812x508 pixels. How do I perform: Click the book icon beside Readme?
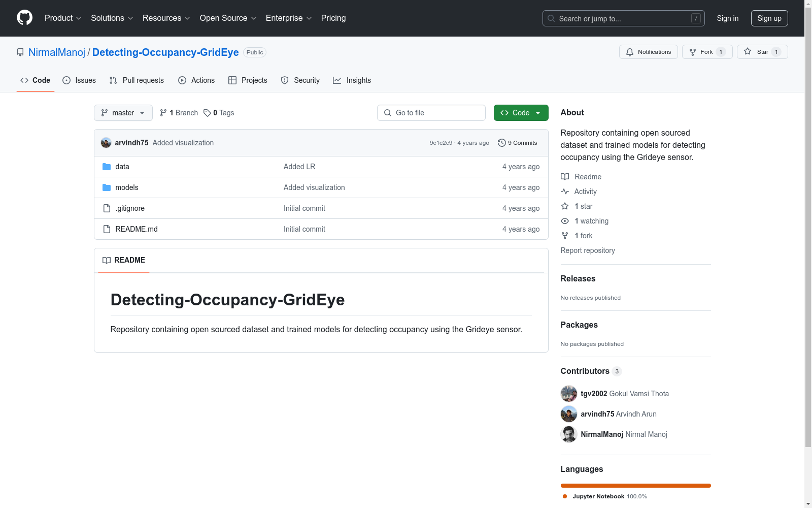[x=565, y=177]
